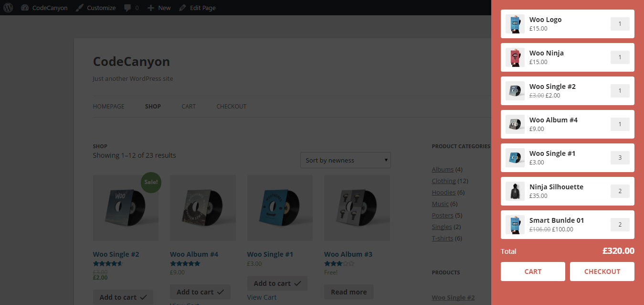Open Customize in the admin bar
This screenshot has width=644, height=305.
click(95, 8)
